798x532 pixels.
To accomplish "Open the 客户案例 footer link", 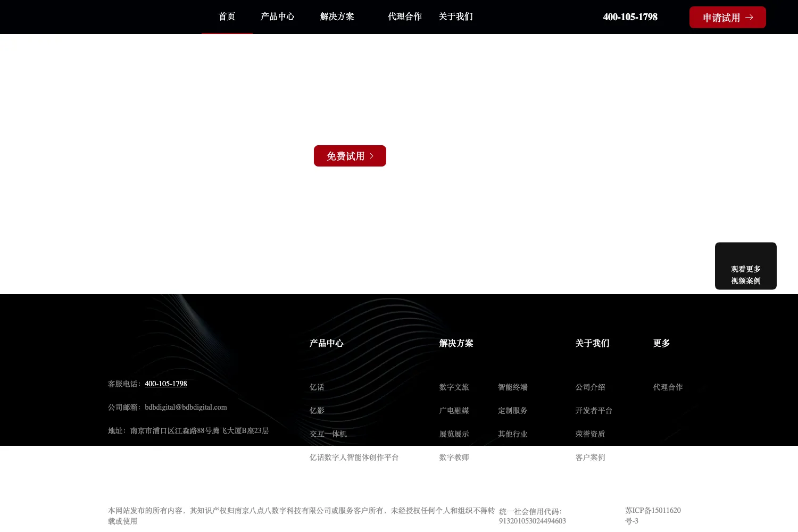I will 591,458.
